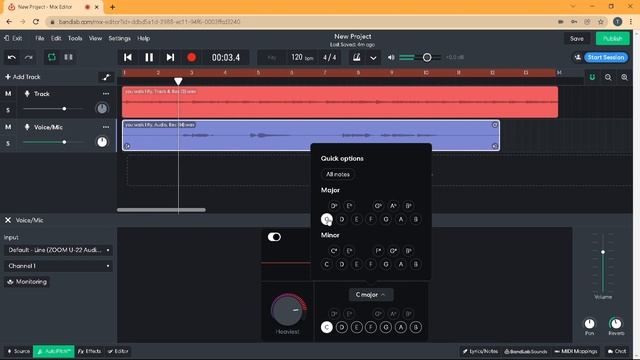
Task: Solo the first track named Track
Action: tap(8, 110)
